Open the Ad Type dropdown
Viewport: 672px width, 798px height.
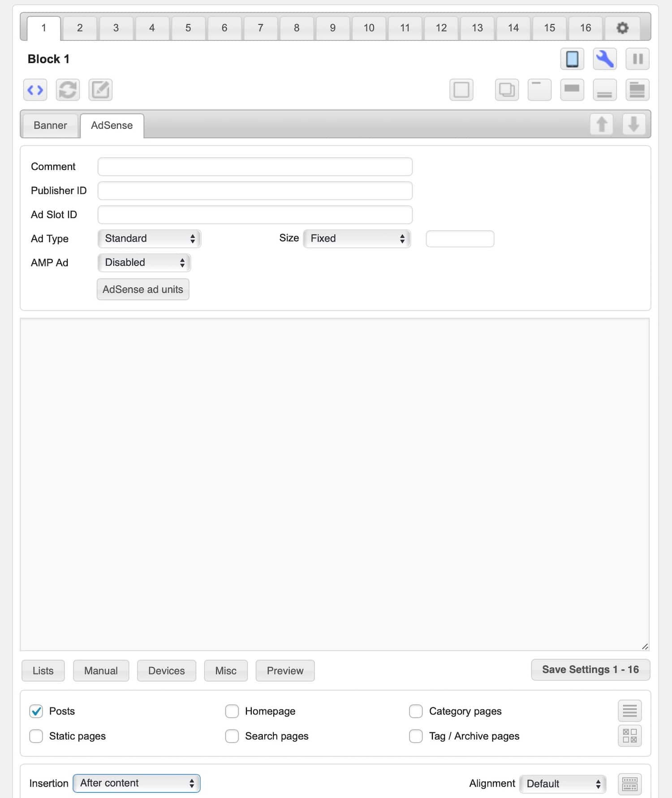(149, 239)
